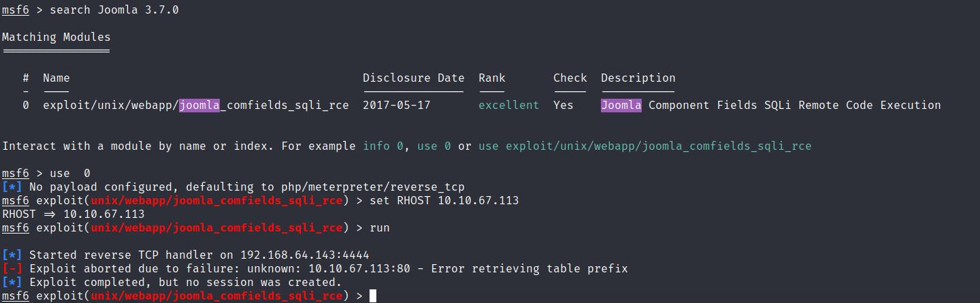Click the 'use exploit/unix/webapp/joomla_comfields_sqli_rce' example
Viewport: 980px width, 303px height.
[645, 146]
